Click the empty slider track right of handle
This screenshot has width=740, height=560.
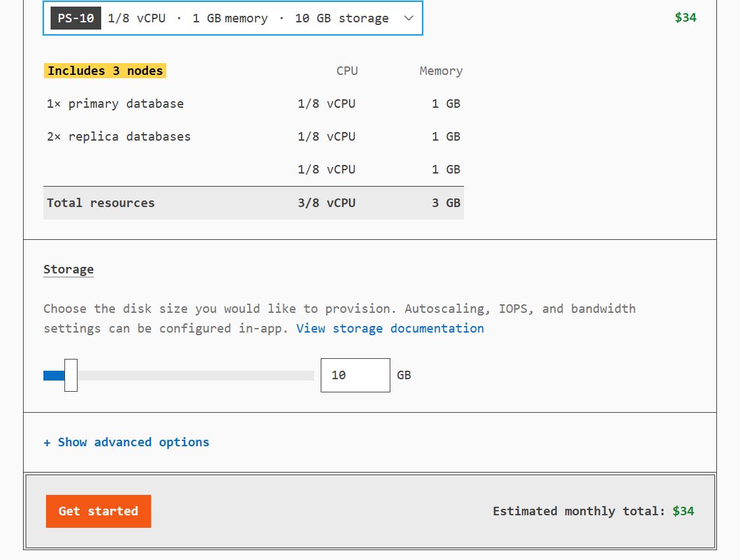(197, 375)
